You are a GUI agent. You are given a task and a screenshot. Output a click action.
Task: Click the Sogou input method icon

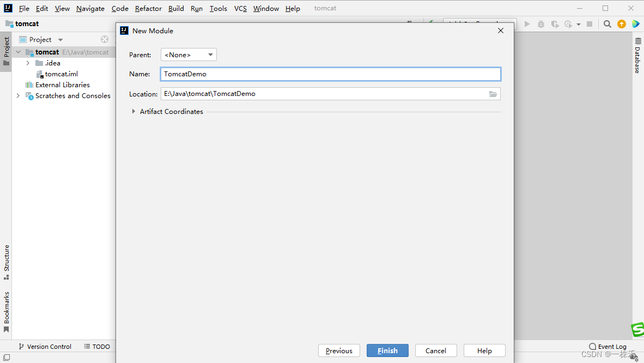click(x=637, y=329)
